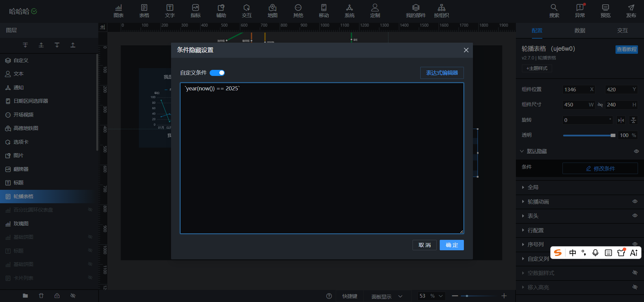Open the 异常 exceptions panel
Viewport: 644px width, 302px height.
tap(580, 11)
